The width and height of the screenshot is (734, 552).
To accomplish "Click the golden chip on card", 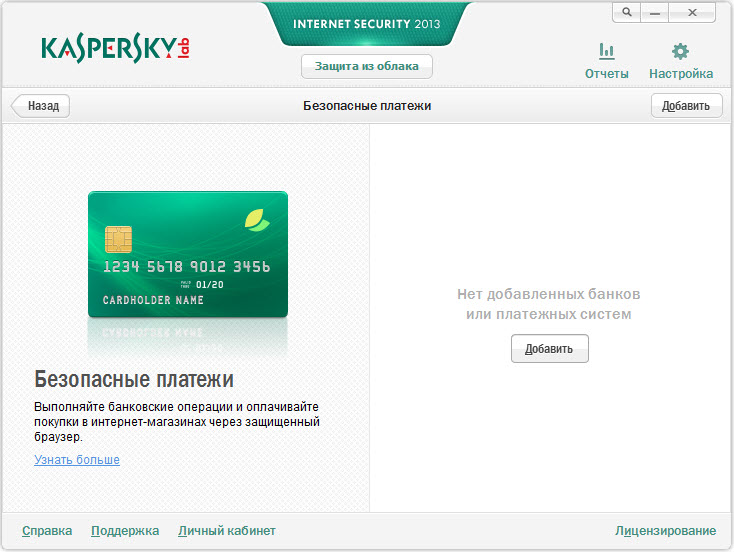I will coord(118,239).
